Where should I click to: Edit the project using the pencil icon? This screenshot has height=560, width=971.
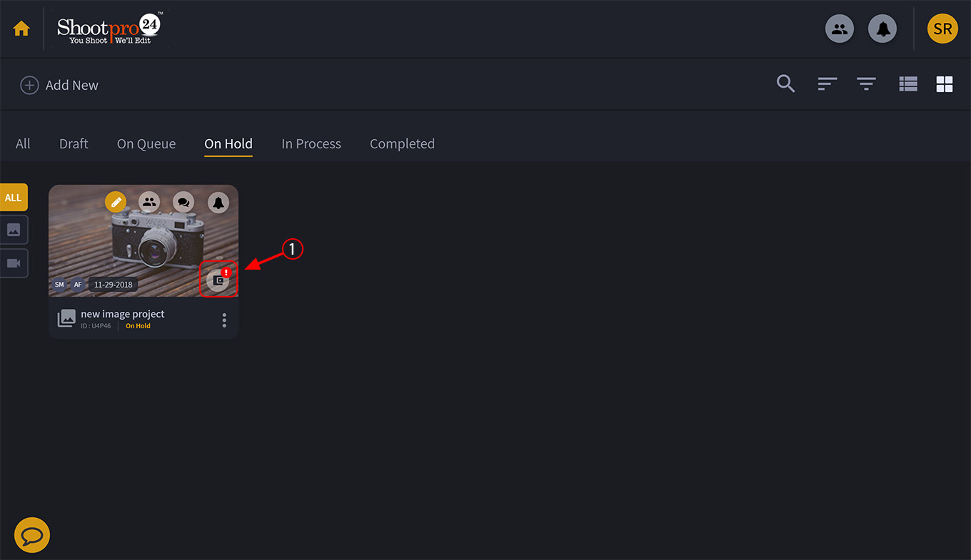(116, 202)
